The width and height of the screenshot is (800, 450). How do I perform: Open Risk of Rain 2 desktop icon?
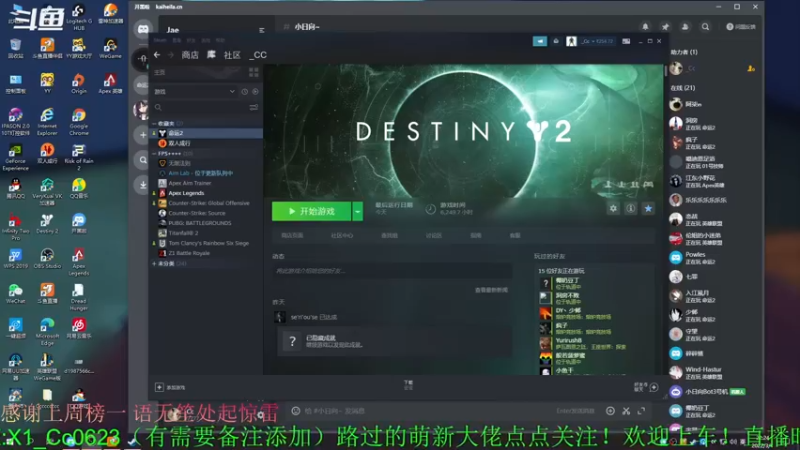point(79,157)
